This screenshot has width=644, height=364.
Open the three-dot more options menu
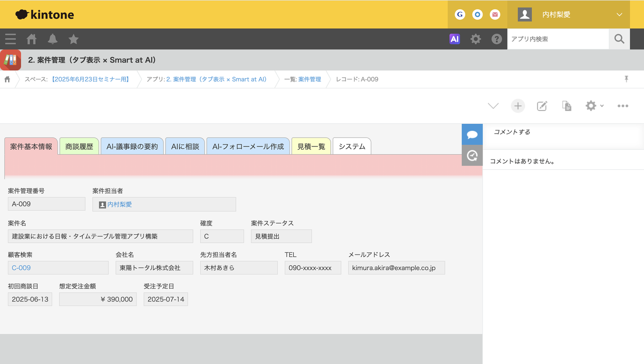pos(623,106)
